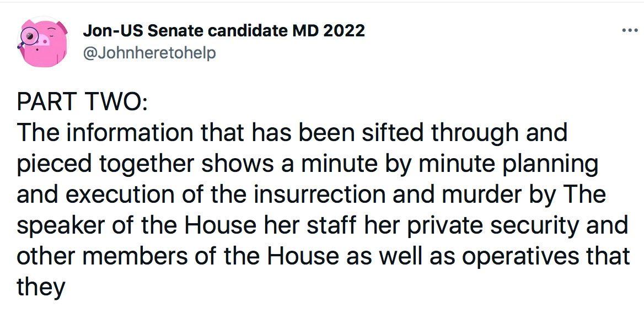The width and height of the screenshot is (644, 313).
Task: Click the pink pig profile avatar
Action: click(x=42, y=42)
